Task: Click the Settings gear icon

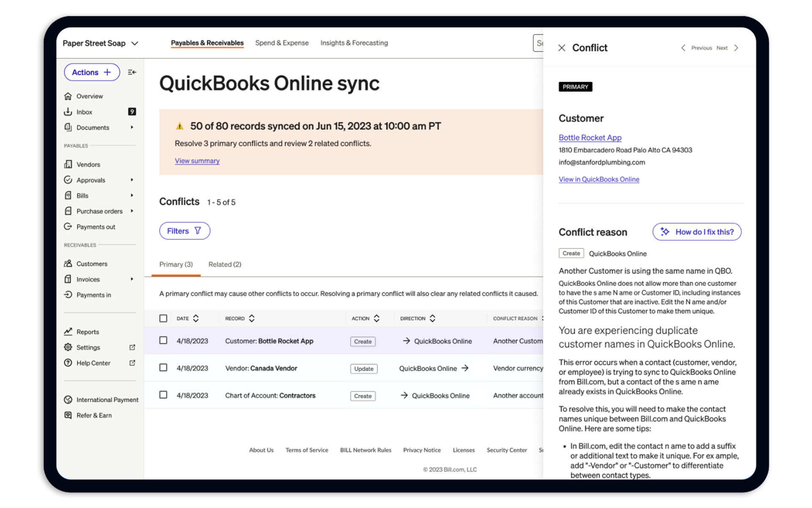Action: [x=68, y=347]
